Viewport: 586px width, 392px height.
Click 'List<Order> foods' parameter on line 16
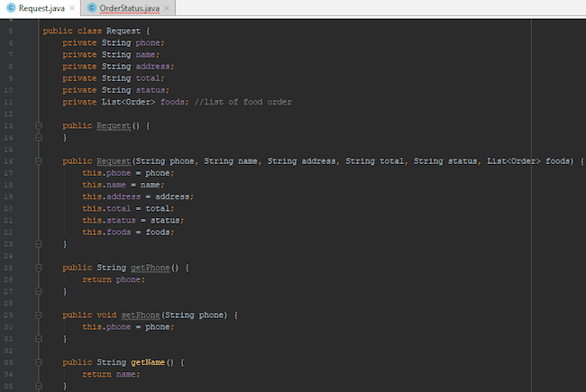528,161
